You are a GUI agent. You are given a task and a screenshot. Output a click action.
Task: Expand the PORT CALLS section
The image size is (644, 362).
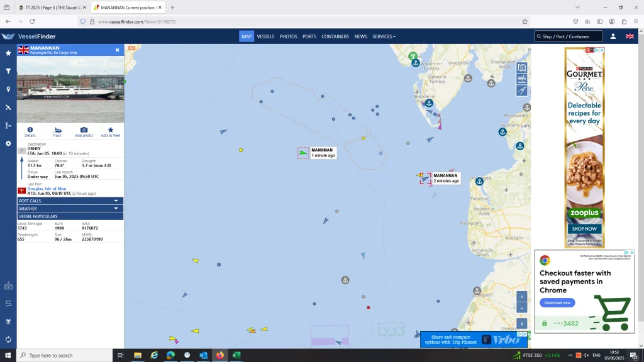pyautogui.click(x=70, y=200)
